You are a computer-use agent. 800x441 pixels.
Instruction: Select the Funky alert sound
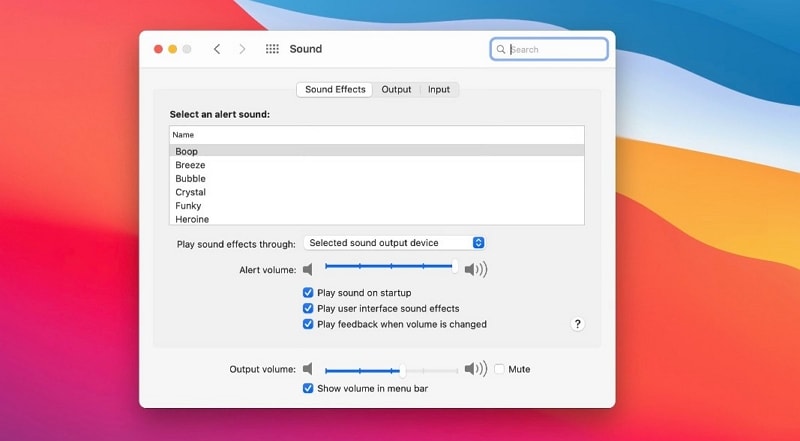pos(377,206)
